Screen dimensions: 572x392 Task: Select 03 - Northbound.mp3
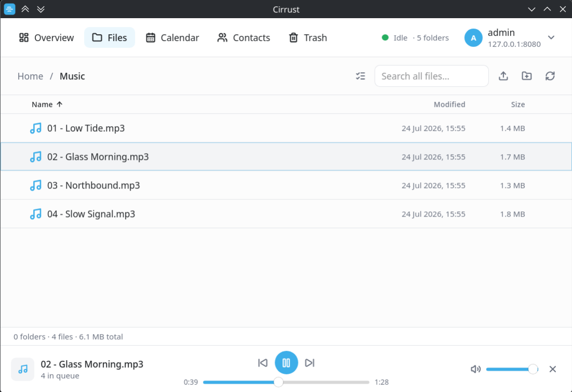[286, 185]
